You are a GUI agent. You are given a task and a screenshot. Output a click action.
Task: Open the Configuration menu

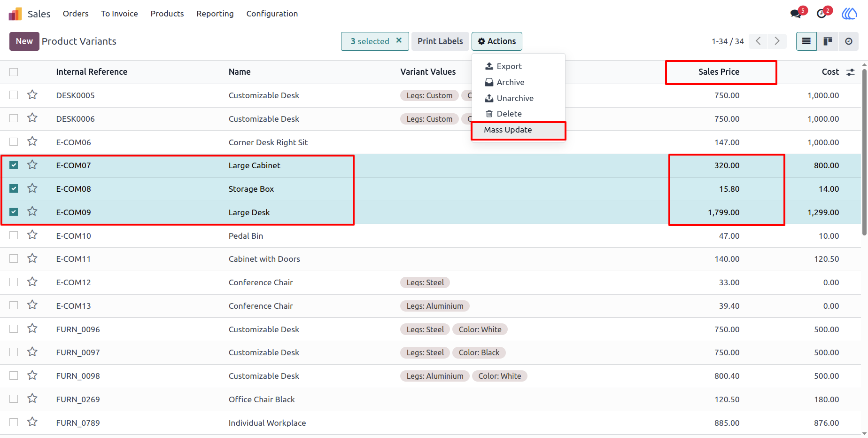pyautogui.click(x=272, y=14)
